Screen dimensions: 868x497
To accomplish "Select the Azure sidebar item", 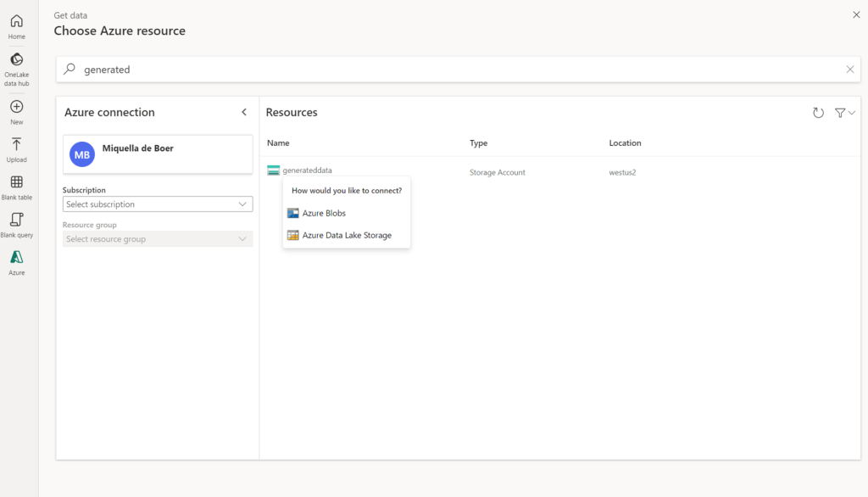I will 17,263.
